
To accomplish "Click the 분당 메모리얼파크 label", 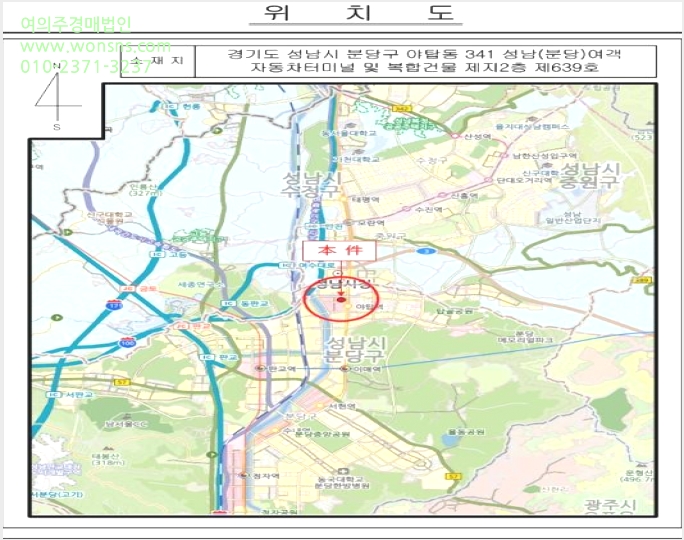I will coord(527,336).
